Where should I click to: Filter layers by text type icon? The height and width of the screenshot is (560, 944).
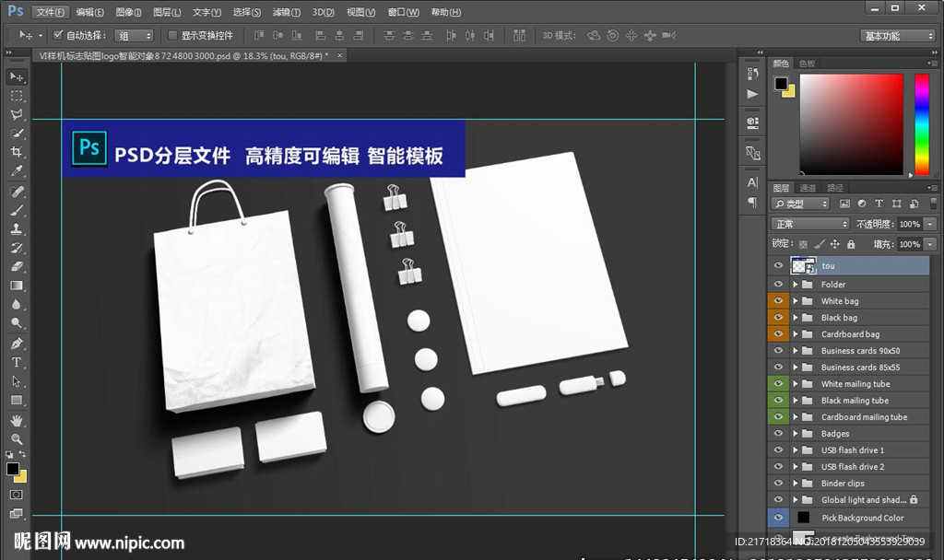[x=879, y=204]
